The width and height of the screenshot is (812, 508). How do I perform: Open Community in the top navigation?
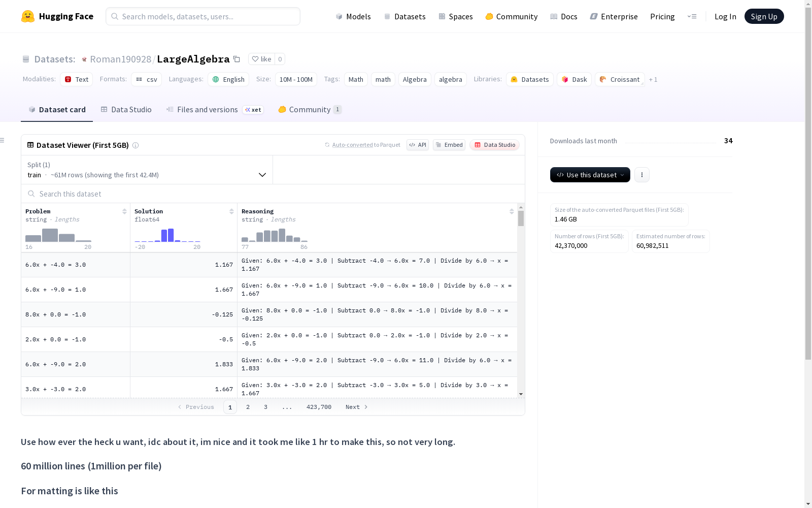(512, 16)
